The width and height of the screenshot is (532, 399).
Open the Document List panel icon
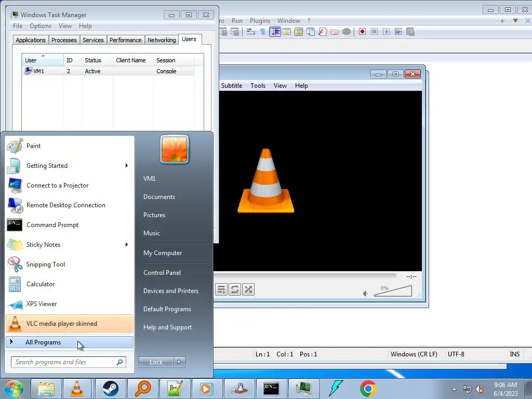pos(311,32)
